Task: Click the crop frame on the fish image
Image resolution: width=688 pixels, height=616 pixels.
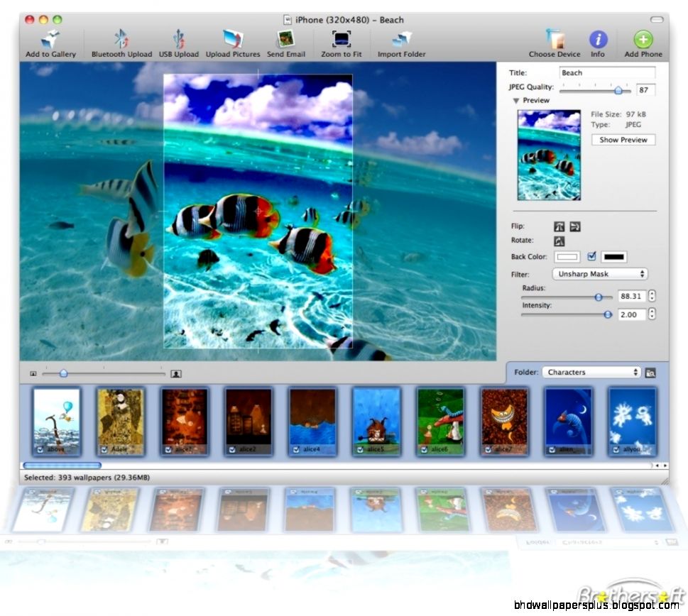Action: pyautogui.click(x=258, y=211)
